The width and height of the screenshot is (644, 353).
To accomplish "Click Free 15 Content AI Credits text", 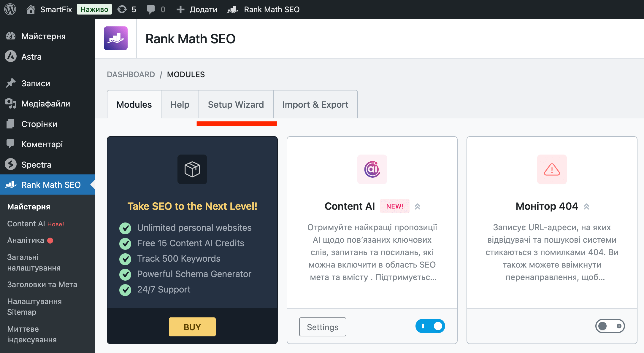I will (x=191, y=243).
